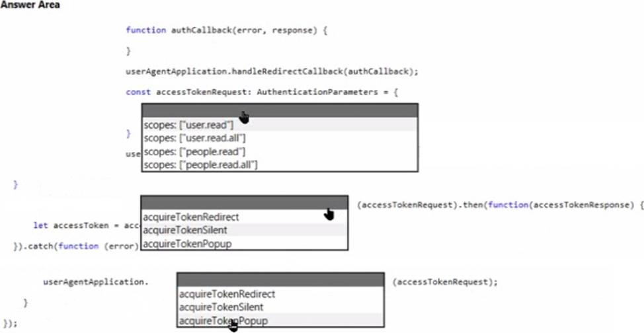644x333 pixels.
Task: Open the scopes dropdown header bar
Action: point(280,111)
